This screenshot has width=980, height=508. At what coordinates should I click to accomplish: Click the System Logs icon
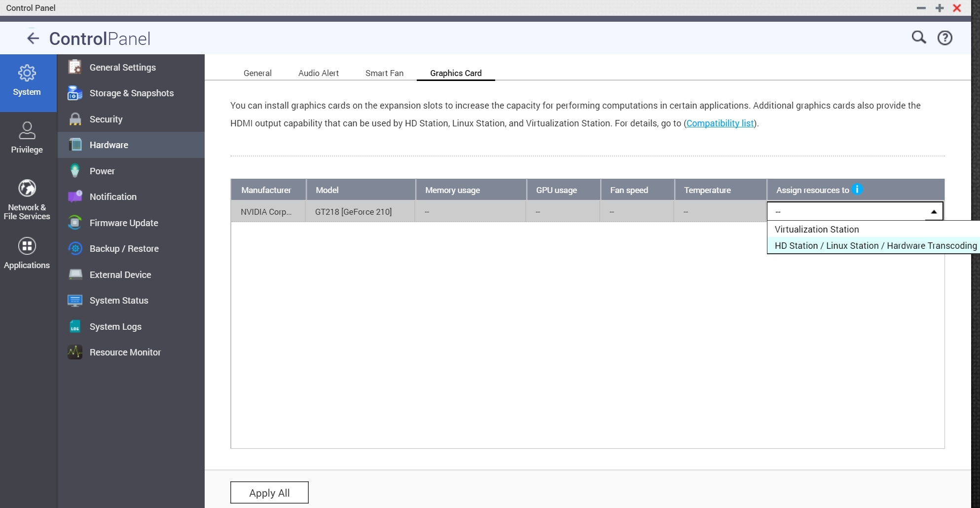pyautogui.click(x=75, y=326)
